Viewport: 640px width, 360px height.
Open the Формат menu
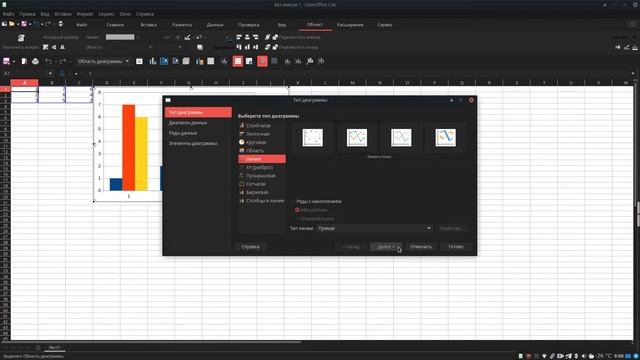click(x=85, y=14)
